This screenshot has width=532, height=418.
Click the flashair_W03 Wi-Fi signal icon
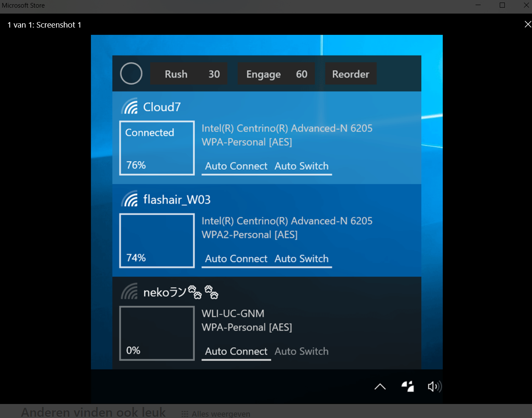click(129, 199)
